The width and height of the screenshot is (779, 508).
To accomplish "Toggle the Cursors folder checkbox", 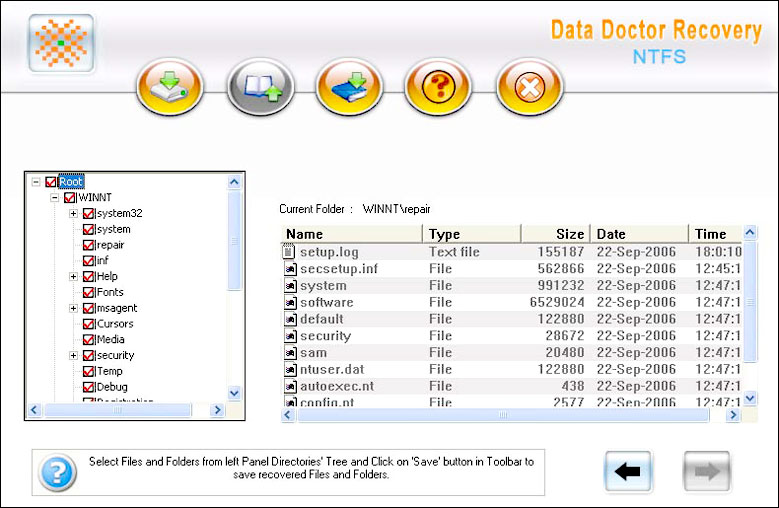I will (88, 324).
